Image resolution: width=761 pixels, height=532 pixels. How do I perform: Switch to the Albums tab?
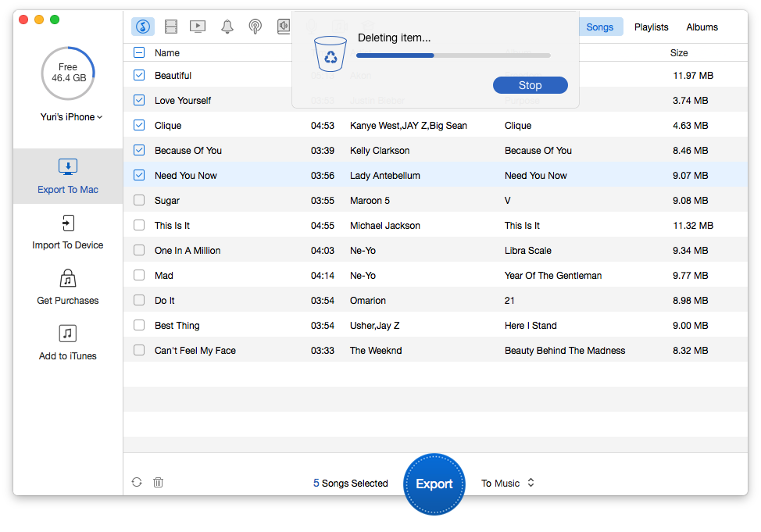click(x=702, y=27)
